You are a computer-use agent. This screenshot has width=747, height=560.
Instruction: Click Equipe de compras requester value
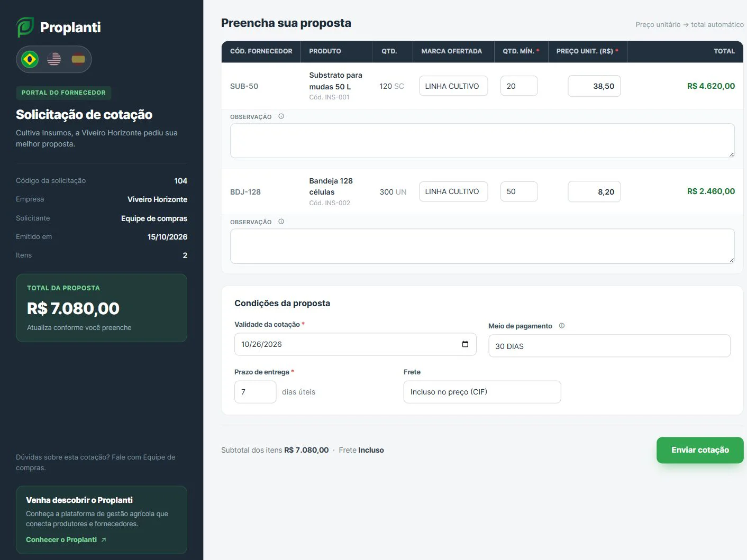coord(154,218)
